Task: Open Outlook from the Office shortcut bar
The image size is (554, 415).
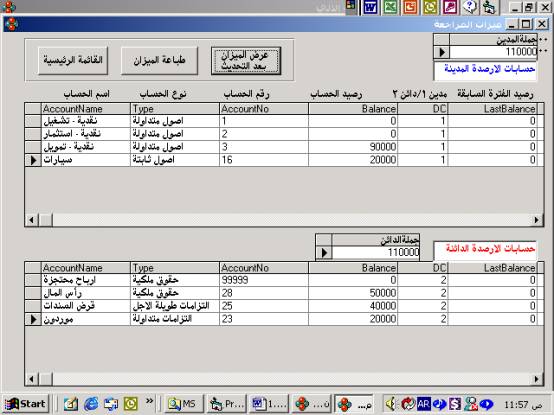Action: click(x=430, y=7)
